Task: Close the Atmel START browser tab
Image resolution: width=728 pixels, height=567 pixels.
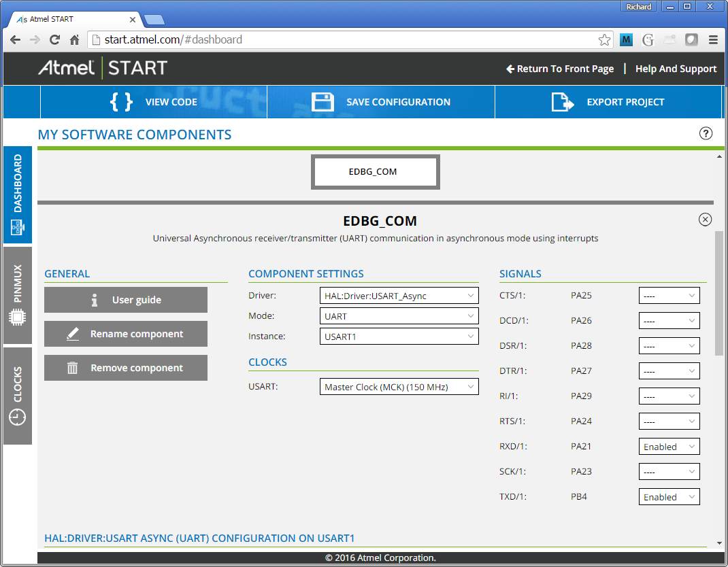Action: click(x=132, y=20)
